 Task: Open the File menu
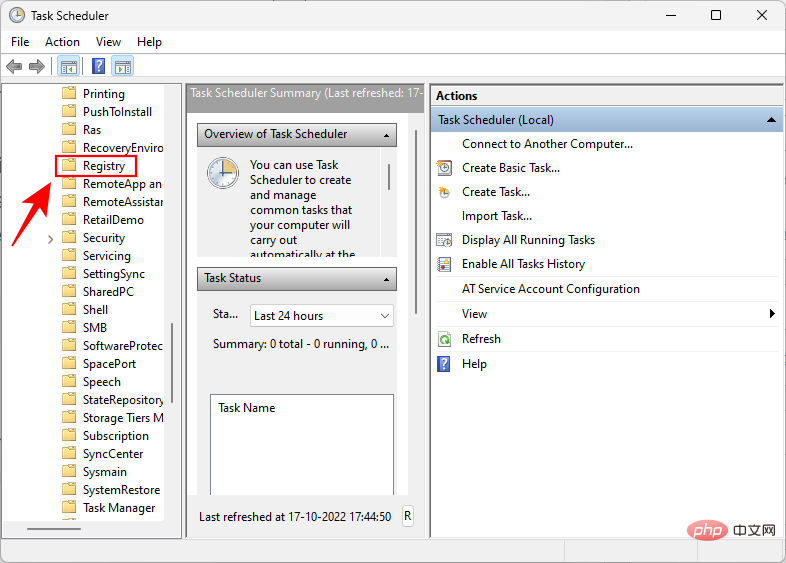pos(20,42)
